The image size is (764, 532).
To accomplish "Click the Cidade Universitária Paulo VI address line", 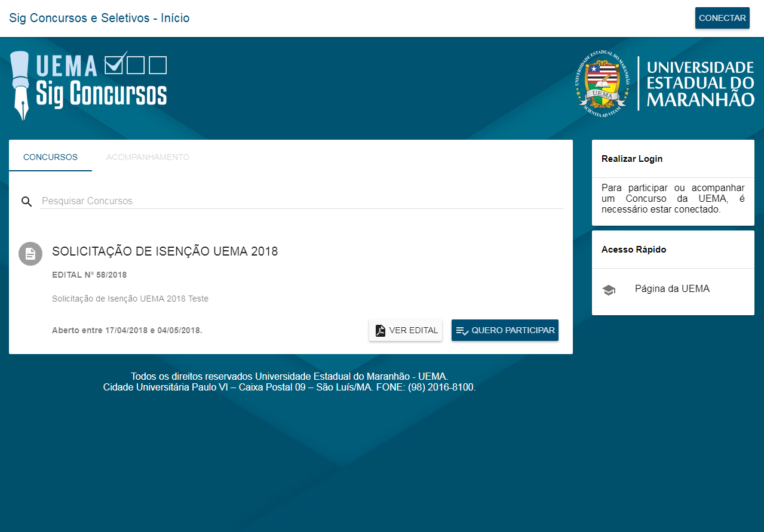I will pyautogui.click(x=290, y=387).
